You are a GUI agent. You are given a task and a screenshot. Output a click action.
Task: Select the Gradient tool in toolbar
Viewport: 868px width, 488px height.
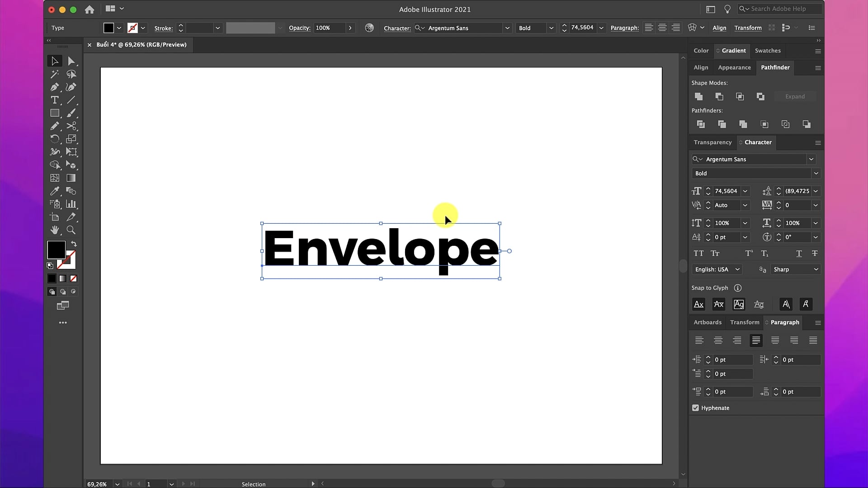pyautogui.click(x=71, y=178)
